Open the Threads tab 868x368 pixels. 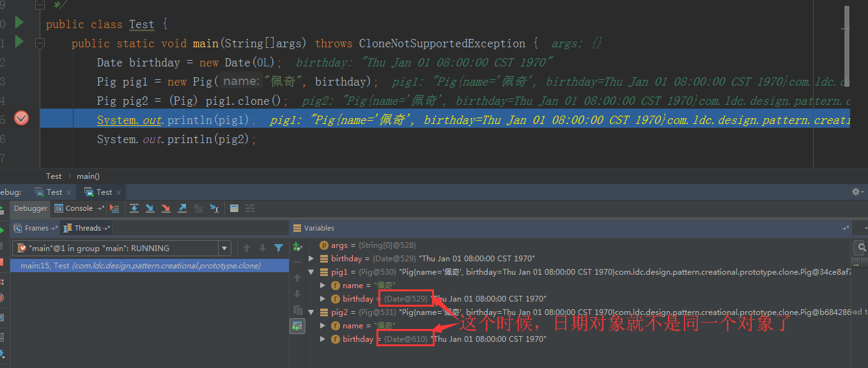(x=88, y=228)
